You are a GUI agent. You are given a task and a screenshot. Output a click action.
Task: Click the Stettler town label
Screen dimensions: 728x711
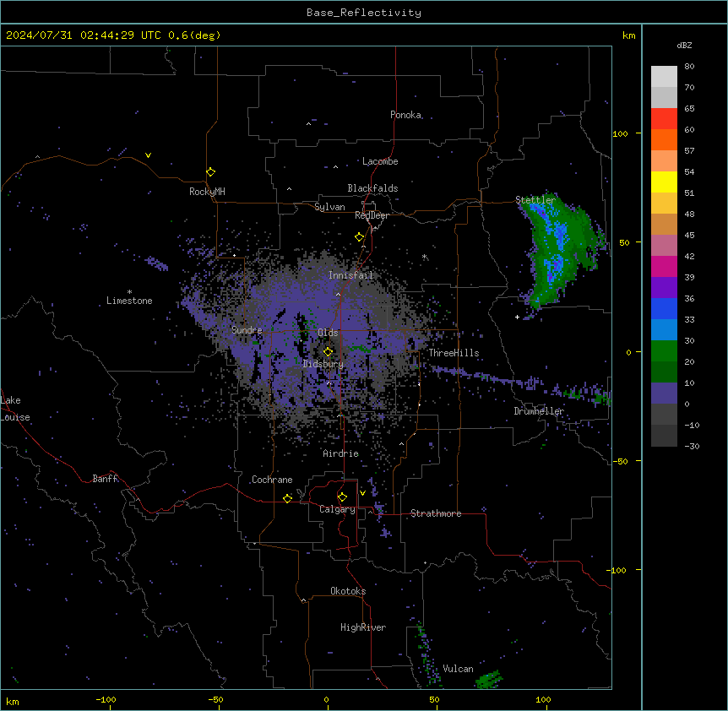pyautogui.click(x=535, y=200)
